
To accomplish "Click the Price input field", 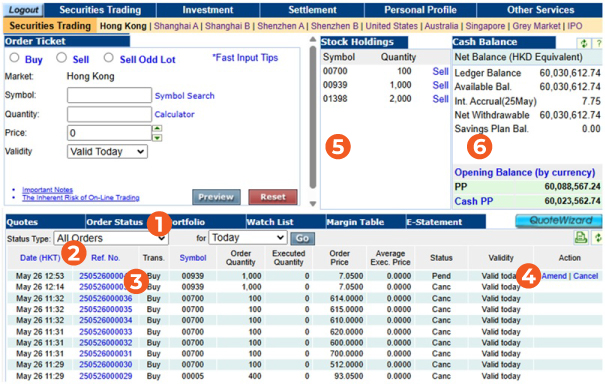I will click(109, 133).
